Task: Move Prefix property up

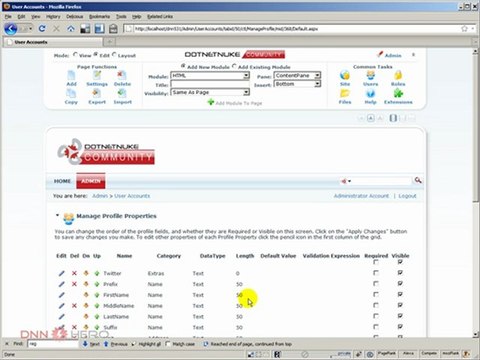Action: (97, 284)
